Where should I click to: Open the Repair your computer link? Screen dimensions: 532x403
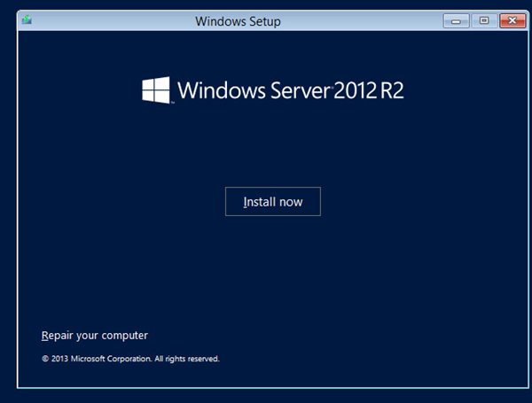pyautogui.click(x=95, y=336)
